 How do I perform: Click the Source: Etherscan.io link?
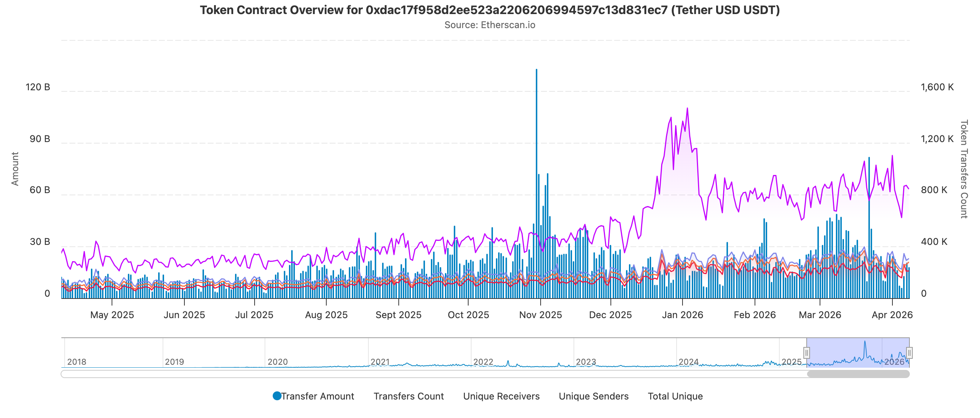pos(490,25)
